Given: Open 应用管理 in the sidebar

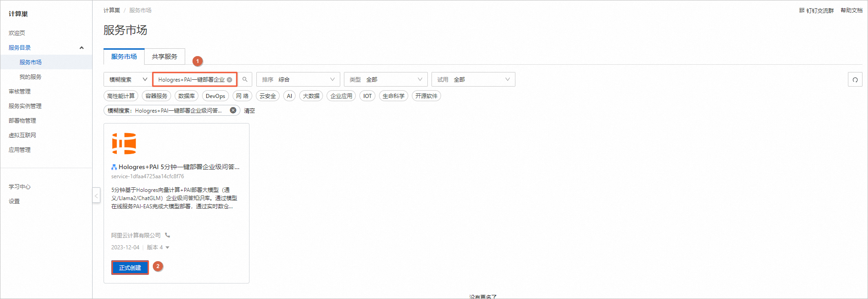Looking at the screenshot, I should pos(20,149).
